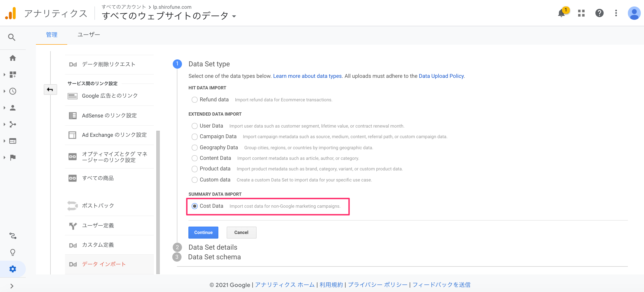The image size is (644, 292).
Task: Open プライバシー ポリシー footer link
Action: (x=378, y=285)
